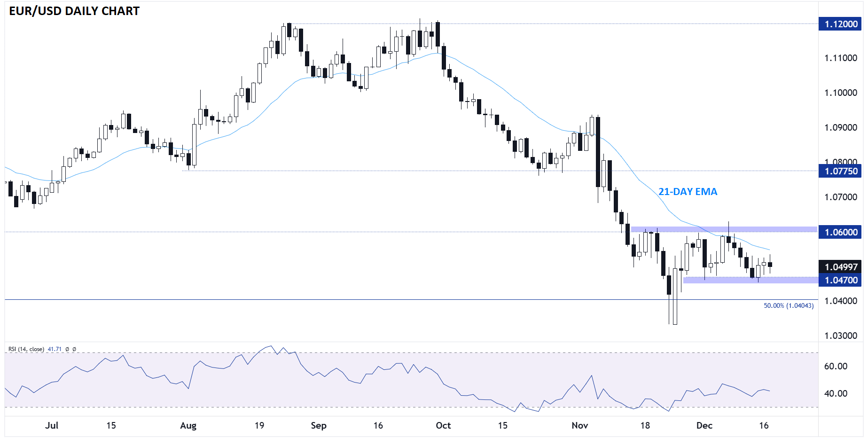Image resolution: width=868 pixels, height=438 pixels.
Task: Select the 1.12000 price label
Action: click(x=840, y=24)
